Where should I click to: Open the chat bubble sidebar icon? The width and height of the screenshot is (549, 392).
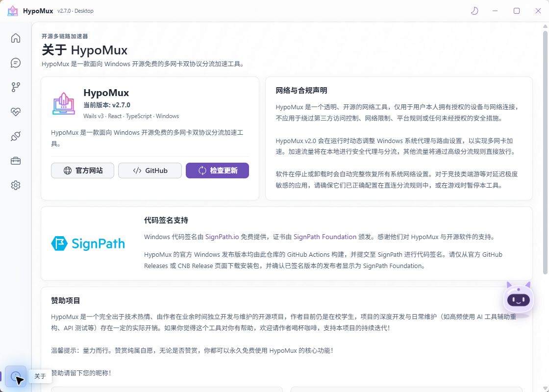[x=15, y=63]
